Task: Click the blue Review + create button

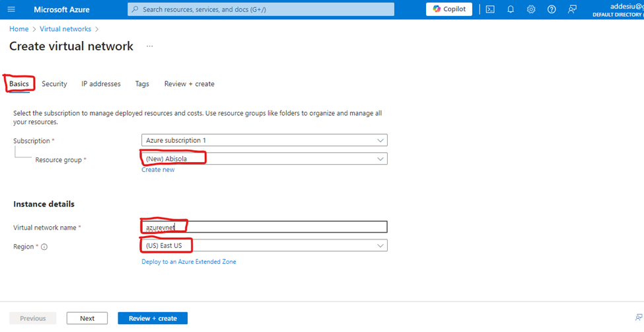Action: (153, 318)
